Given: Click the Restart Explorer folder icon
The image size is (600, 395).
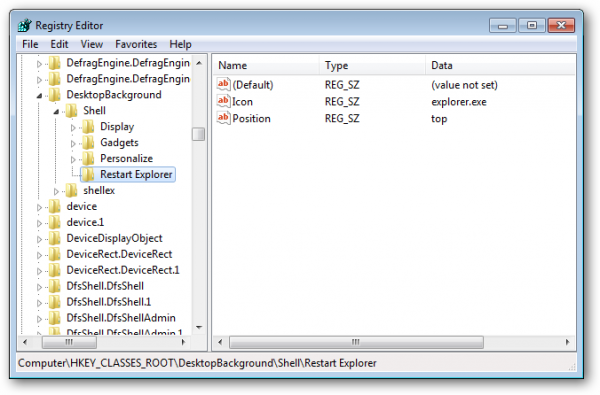Looking at the screenshot, I should click(88, 175).
